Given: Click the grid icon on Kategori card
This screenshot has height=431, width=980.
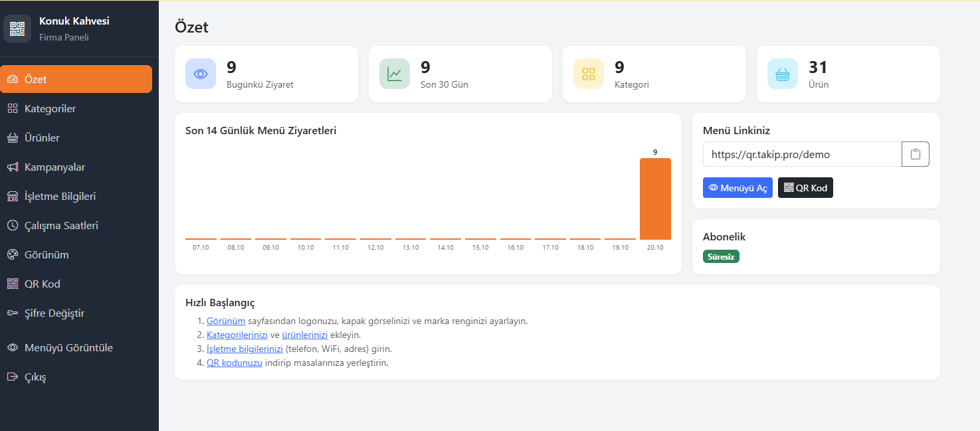Looking at the screenshot, I should click(589, 74).
